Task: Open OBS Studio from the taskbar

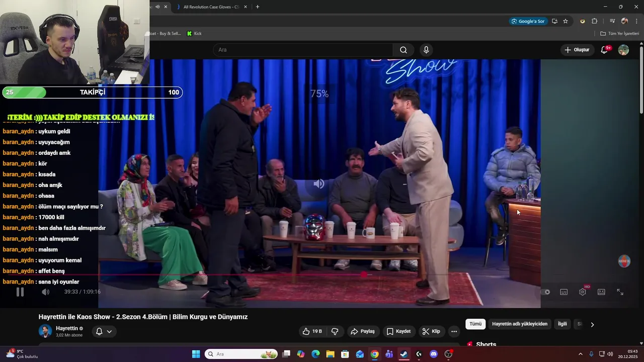Action: (x=448, y=354)
